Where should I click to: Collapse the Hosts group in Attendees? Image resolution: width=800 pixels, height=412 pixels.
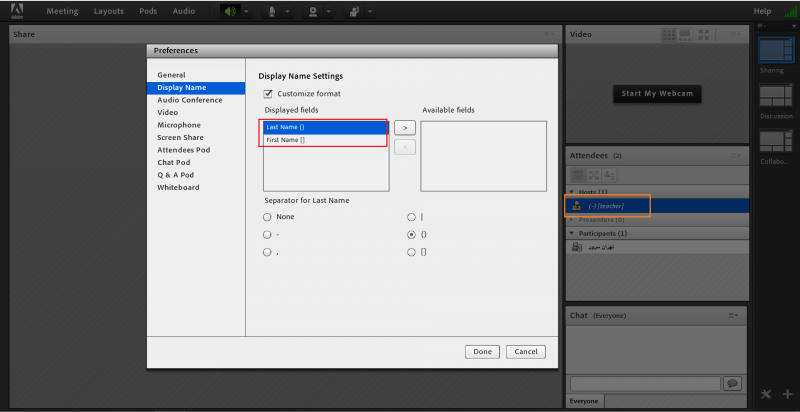[572, 191]
